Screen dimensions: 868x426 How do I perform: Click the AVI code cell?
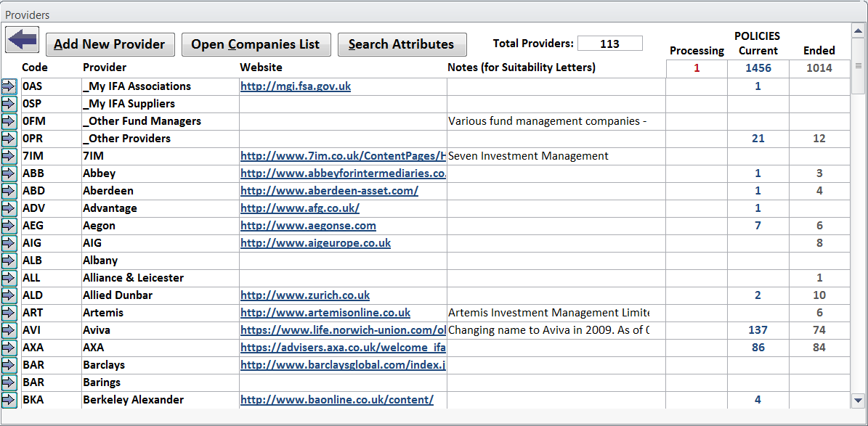click(51, 330)
